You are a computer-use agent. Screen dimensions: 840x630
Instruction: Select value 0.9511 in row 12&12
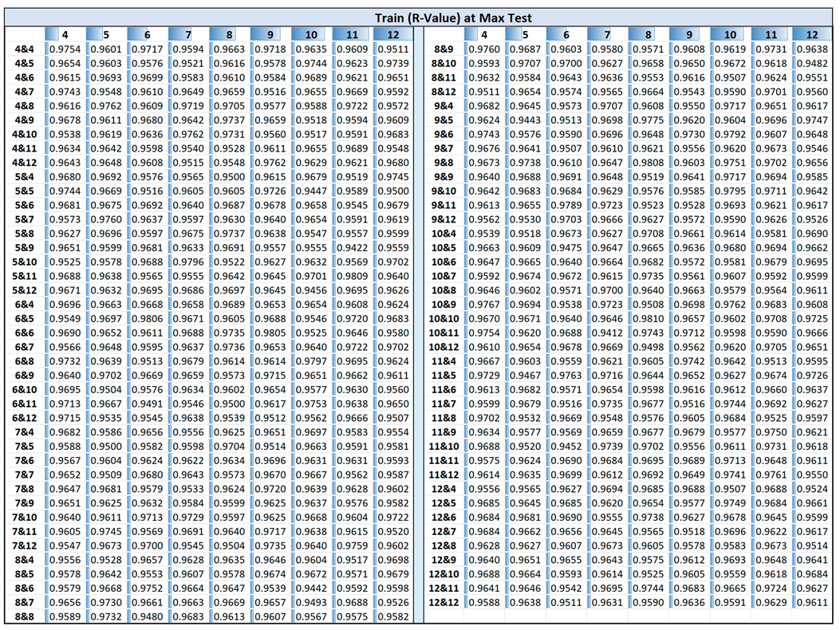566,603
